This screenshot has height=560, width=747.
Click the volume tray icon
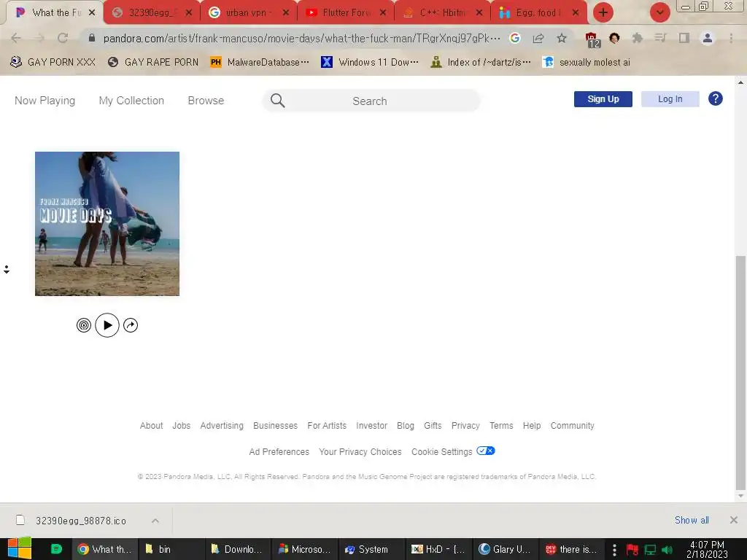tap(667, 550)
